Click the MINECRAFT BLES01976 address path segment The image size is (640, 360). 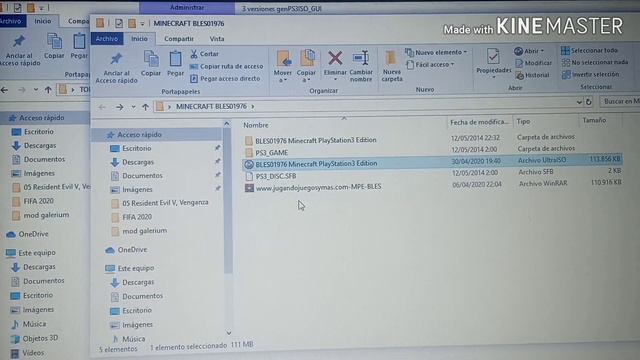tap(211, 107)
